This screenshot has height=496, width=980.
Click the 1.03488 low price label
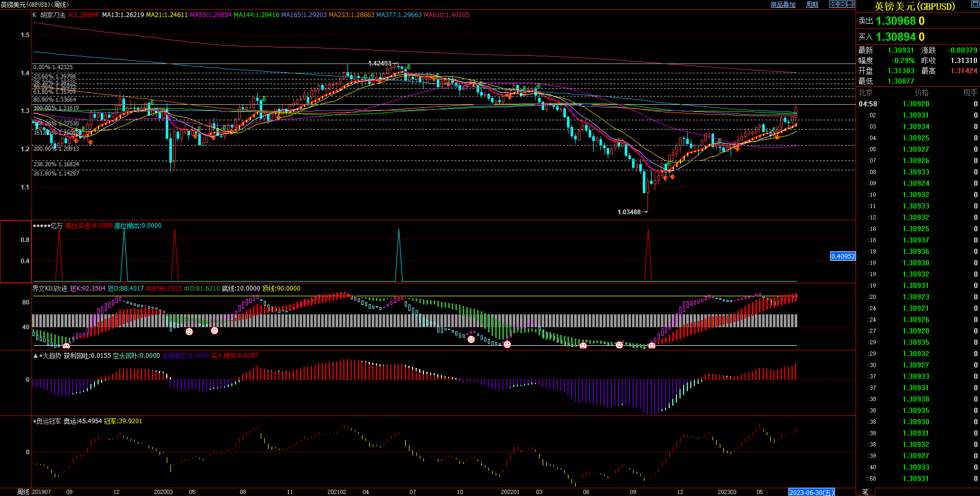click(x=629, y=212)
